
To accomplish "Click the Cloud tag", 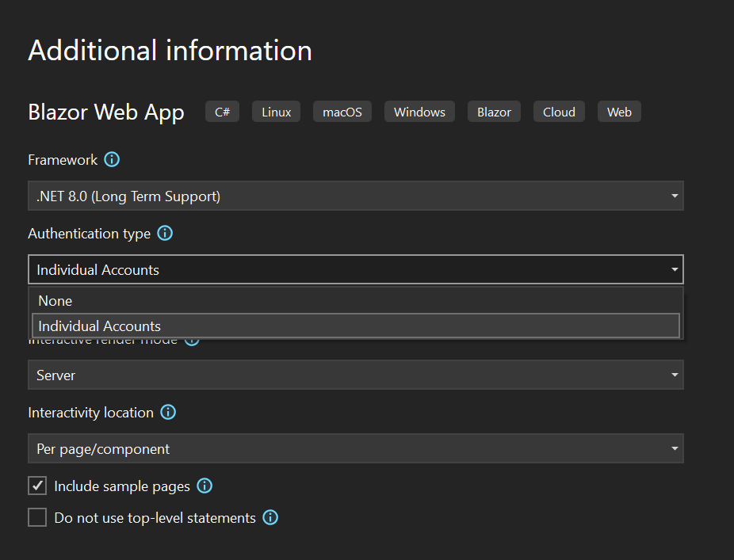I will [559, 112].
